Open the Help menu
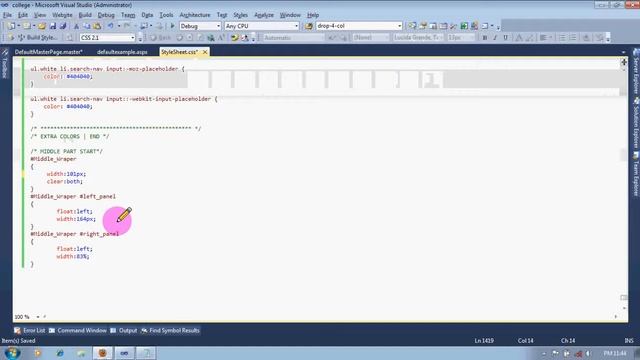The width and height of the screenshot is (640, 360). coord(313,15)
